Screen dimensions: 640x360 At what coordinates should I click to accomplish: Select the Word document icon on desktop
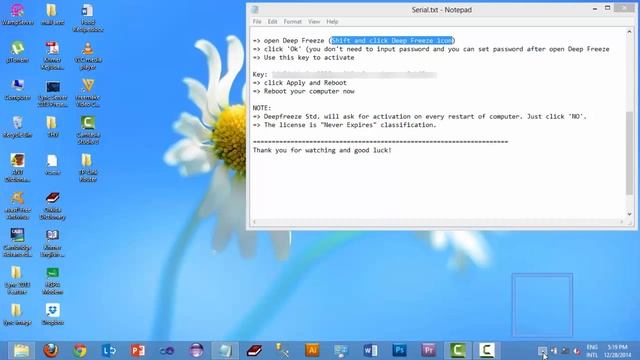[88, 18]
